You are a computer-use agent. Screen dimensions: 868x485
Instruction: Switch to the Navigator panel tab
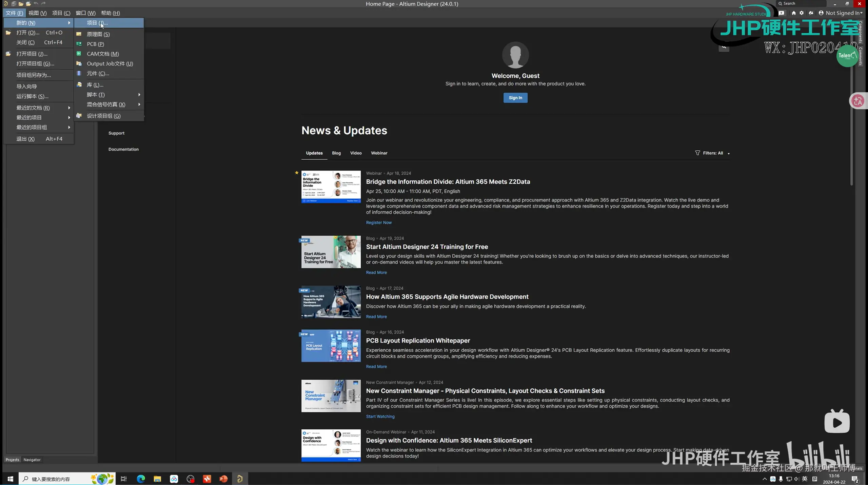click(32, 460)
